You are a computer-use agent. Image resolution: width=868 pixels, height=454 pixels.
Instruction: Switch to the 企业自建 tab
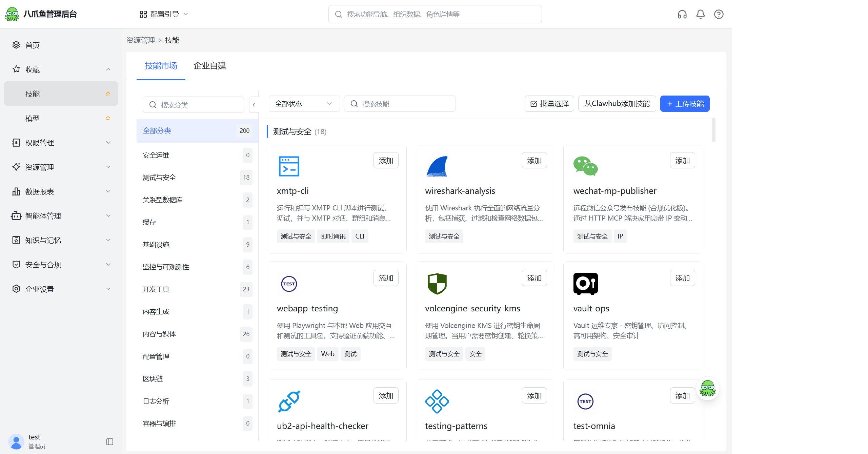coord(210,66)
